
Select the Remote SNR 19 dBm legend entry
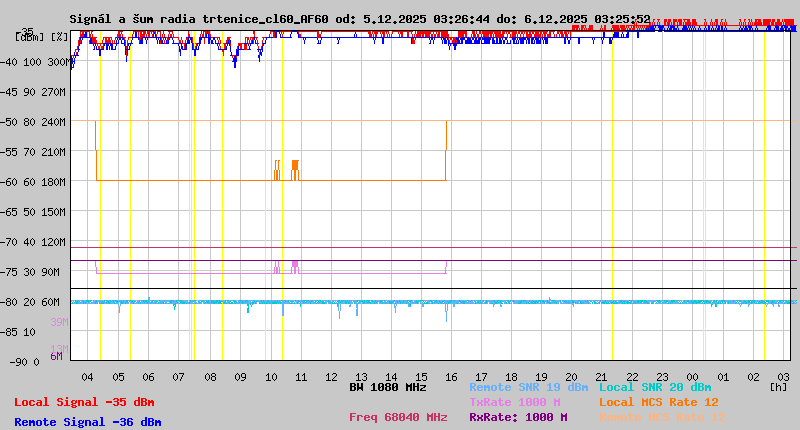pos(528,387)
